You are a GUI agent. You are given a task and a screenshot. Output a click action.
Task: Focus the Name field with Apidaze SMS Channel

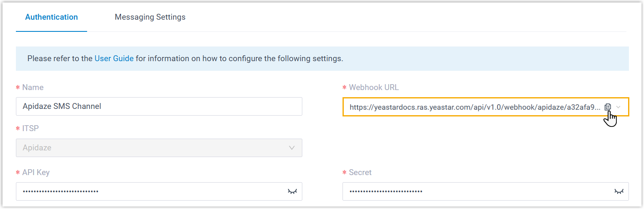pyautogui.click(x=159, y=106)
